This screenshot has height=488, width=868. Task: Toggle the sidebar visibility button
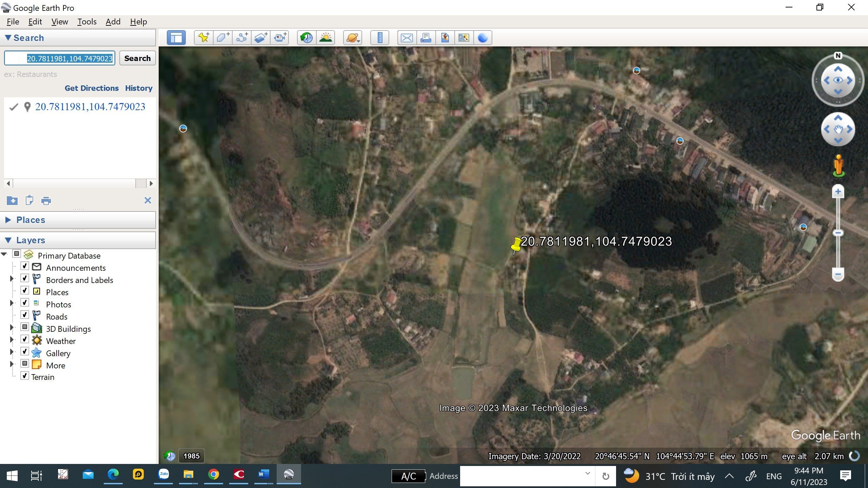point(176,38)
